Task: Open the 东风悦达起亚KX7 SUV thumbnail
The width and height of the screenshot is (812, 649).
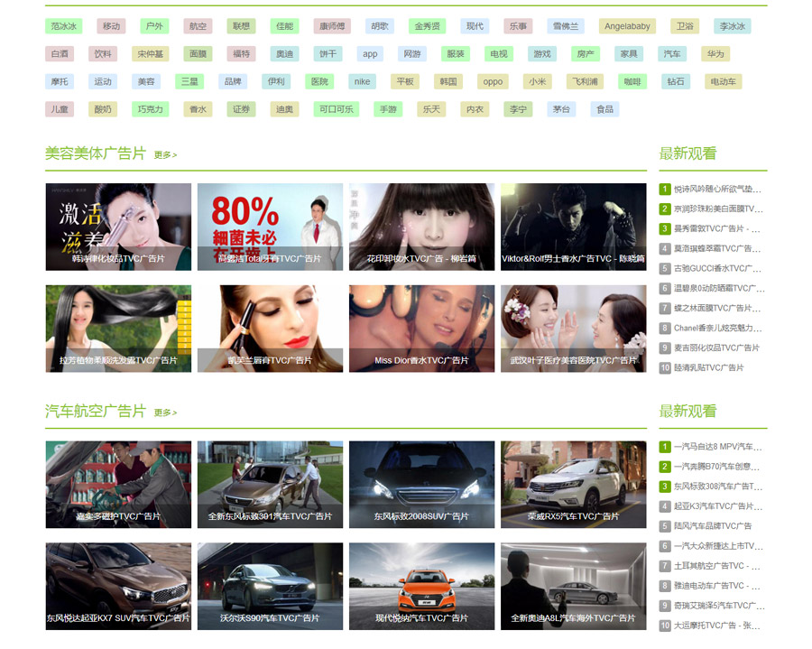Action: click(x=118, y=587)
